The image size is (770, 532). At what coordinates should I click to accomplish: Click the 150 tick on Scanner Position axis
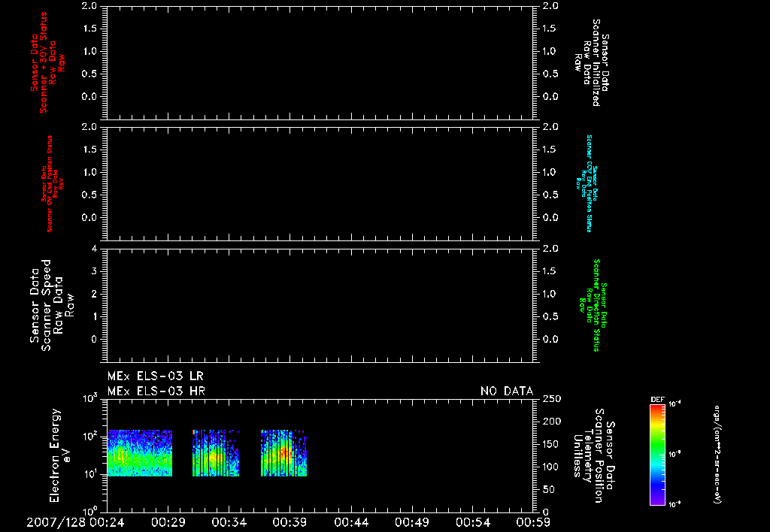click(551, 444)
